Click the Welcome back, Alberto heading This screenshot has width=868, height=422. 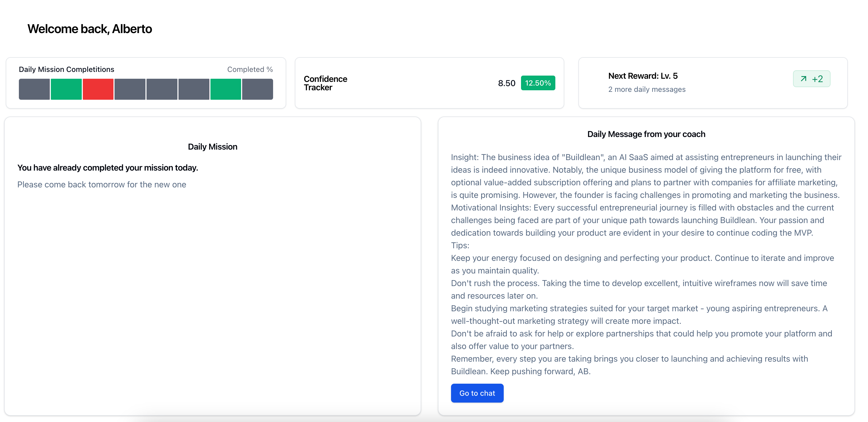(x=90, y=29)
